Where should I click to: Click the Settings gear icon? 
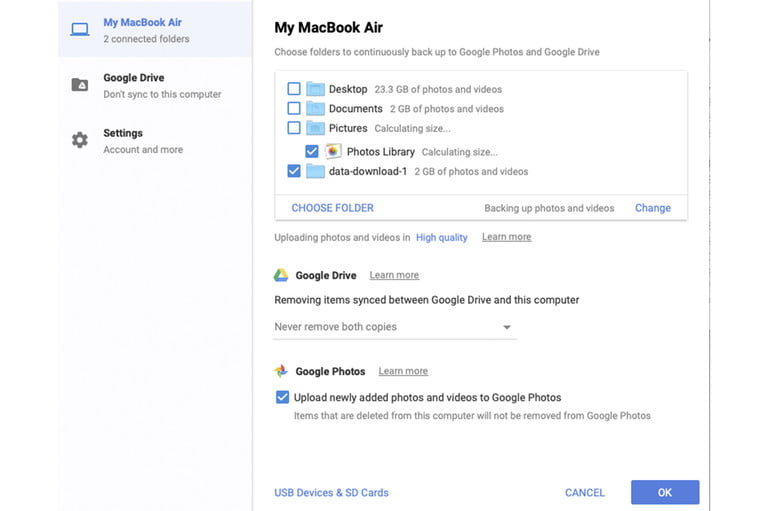(x=80, y=140)
